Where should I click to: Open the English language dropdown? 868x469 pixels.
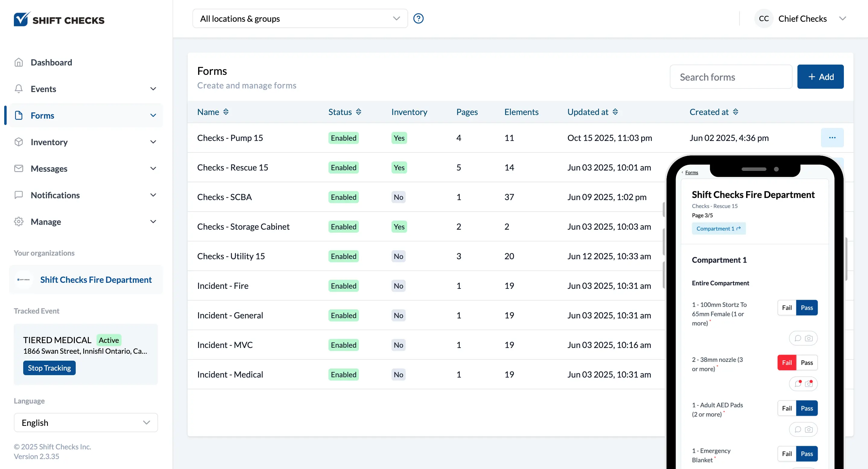point(86,423)
